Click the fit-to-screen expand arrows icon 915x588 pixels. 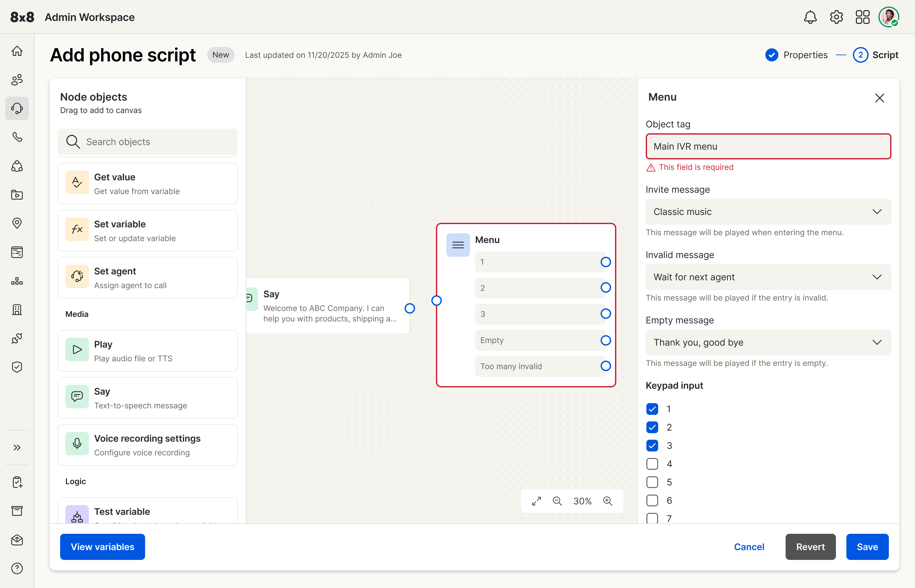point(537,501)
